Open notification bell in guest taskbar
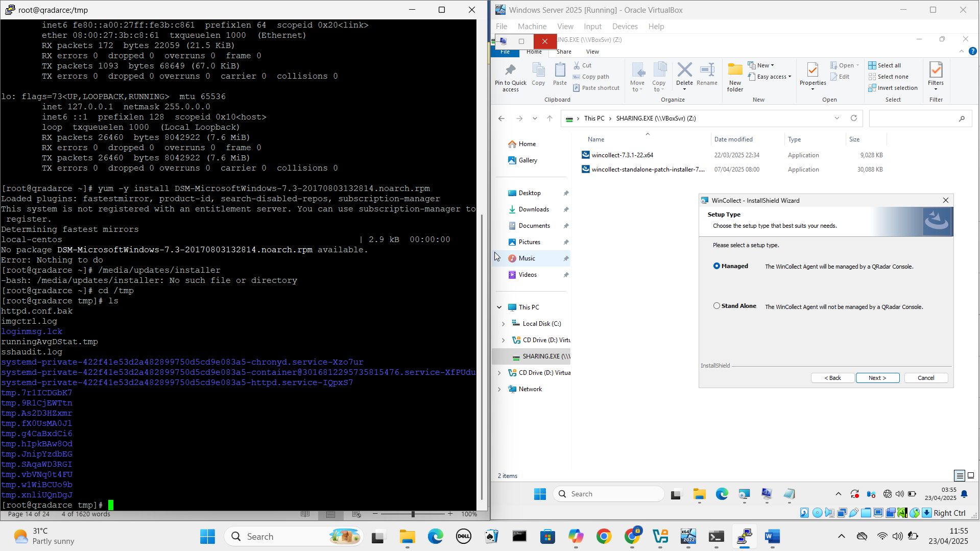 pos(964,494)
